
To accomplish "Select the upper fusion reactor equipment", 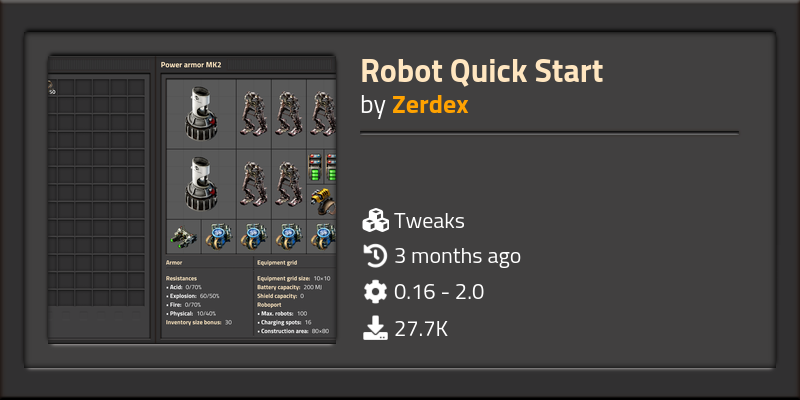I will (201, 115).
